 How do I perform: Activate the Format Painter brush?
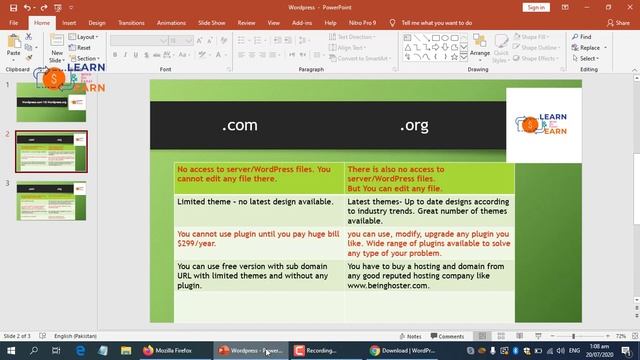coord(29,58)
